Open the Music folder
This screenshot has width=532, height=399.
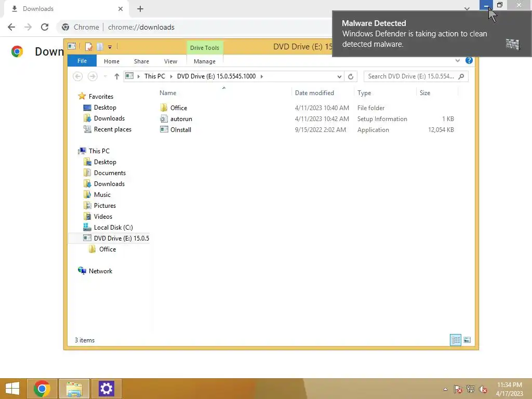click(102, 194)
